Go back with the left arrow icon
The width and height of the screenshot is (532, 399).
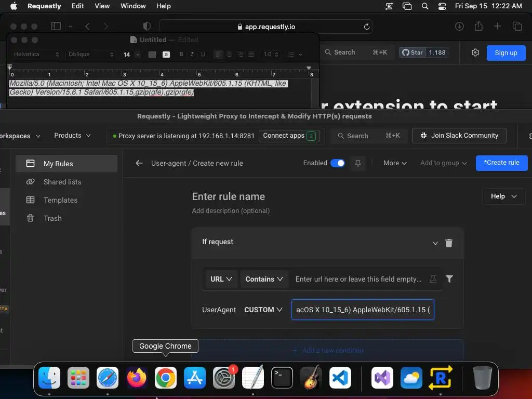tap(139, 163)
